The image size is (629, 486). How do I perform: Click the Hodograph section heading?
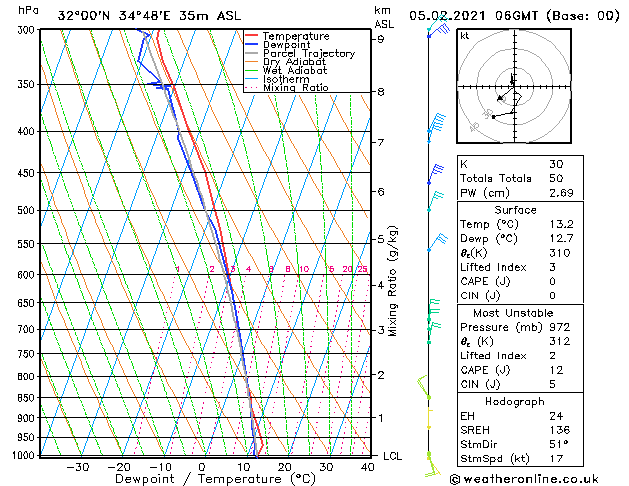coord(515,401)
